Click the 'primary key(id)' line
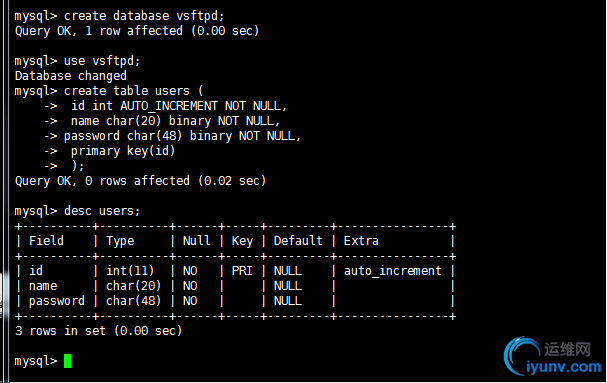 [123, 151]
